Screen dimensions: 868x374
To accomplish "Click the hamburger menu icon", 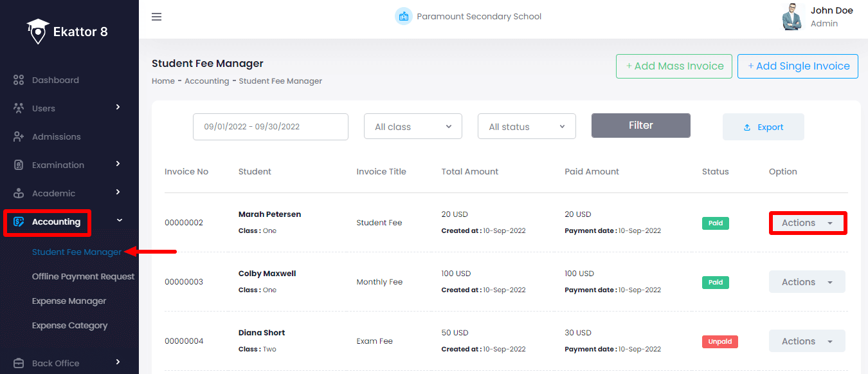I will tap(157, 17).
